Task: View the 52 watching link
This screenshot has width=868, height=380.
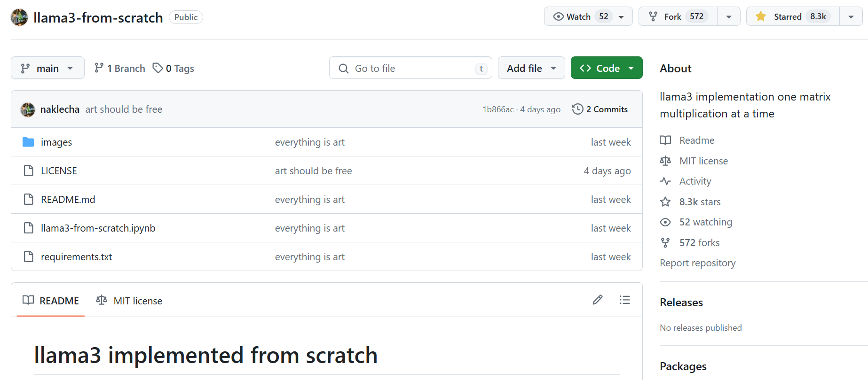Action: (x=706, y=222)
